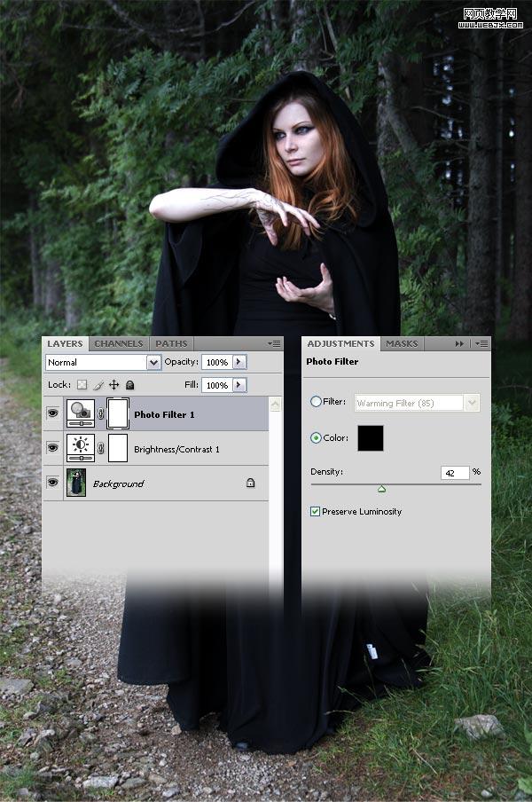This screenshot has height=802, width=532.
Task: Hide the Brightness/Contrast 1 layer
Action: point(52,447)
